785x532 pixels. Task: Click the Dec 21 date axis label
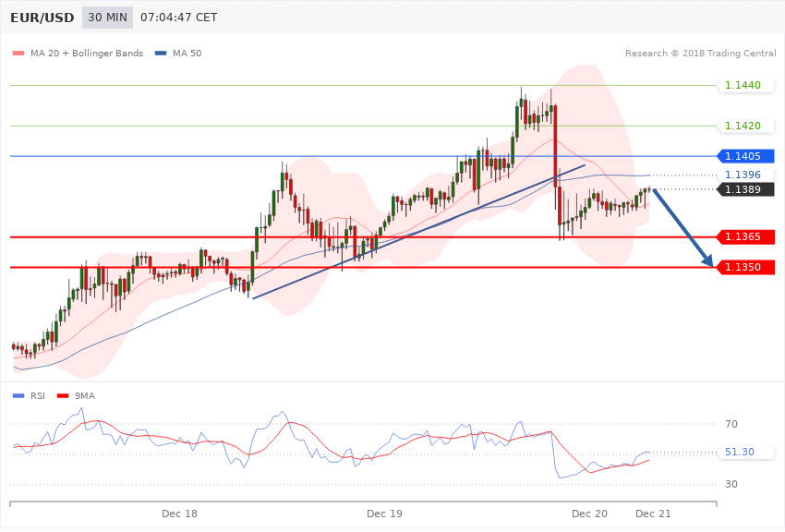tap(653, 514)
